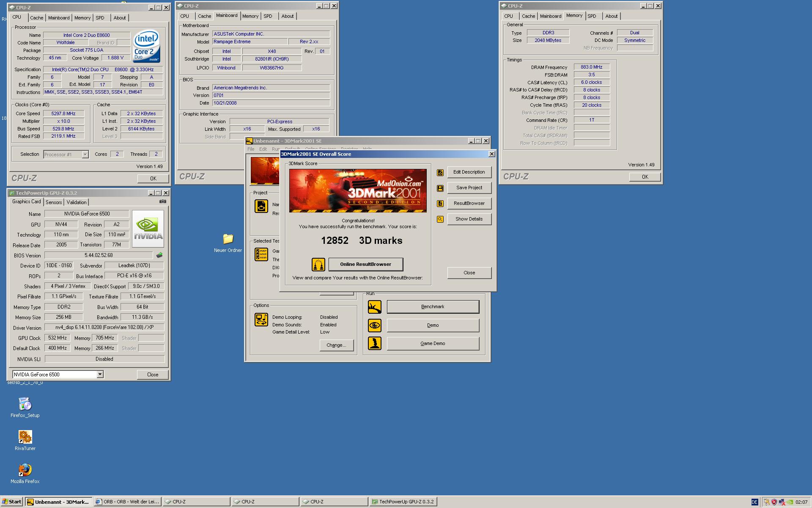The width and height of the screenshot is (812, 508).
Task: Start the Benchmark run button
Action: [x=433, y=307]
